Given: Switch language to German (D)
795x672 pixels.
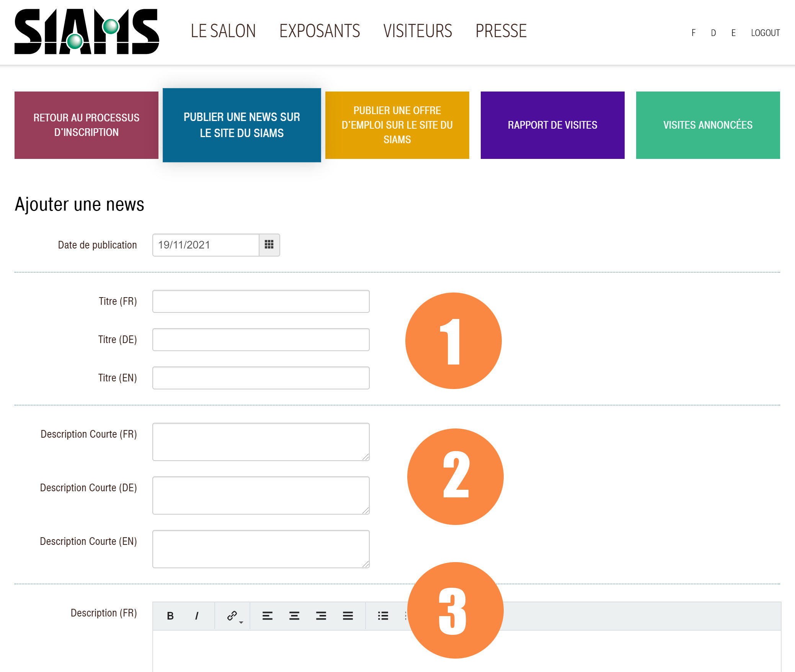Looking at the screenshot, I should coord(713,33).
